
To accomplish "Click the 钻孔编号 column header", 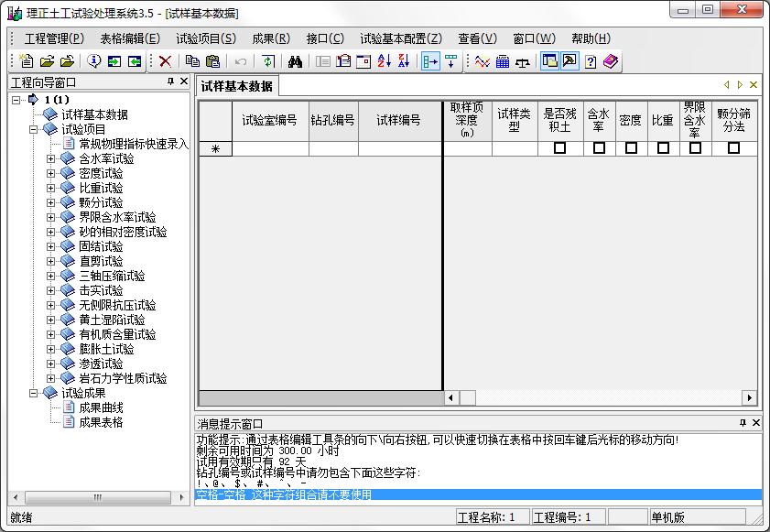I will 333,120.
